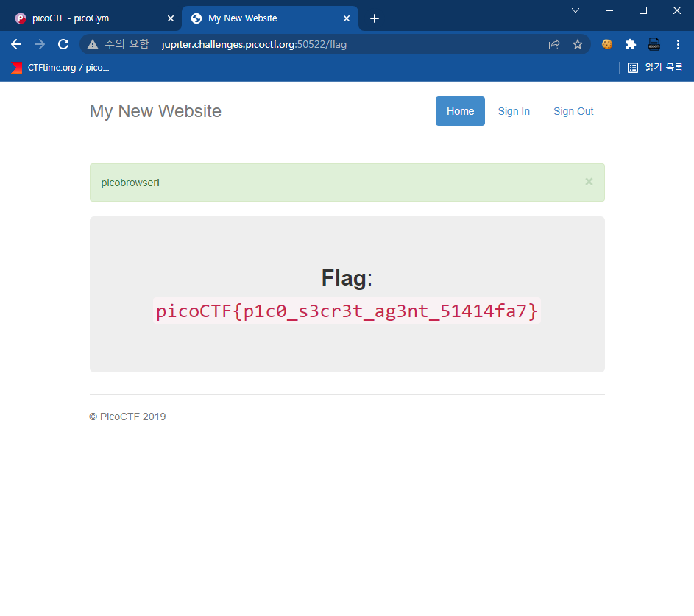Viewport: 694px width, 616px height.
Task: Click the picoCTF flag code text
Action: pyautogui.click(x=347, y=311)
